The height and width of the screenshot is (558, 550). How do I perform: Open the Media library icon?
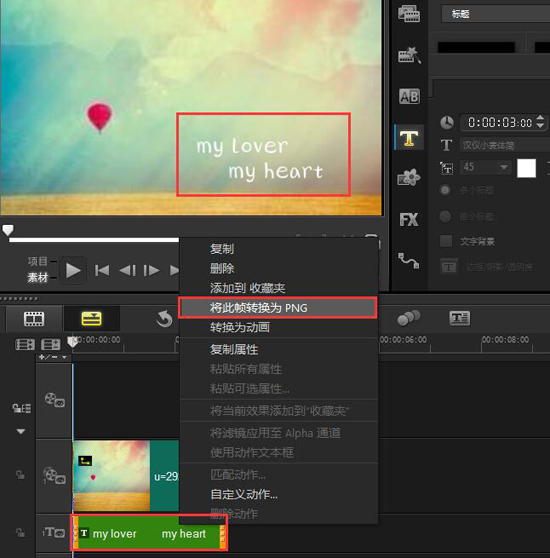(409, 14)
